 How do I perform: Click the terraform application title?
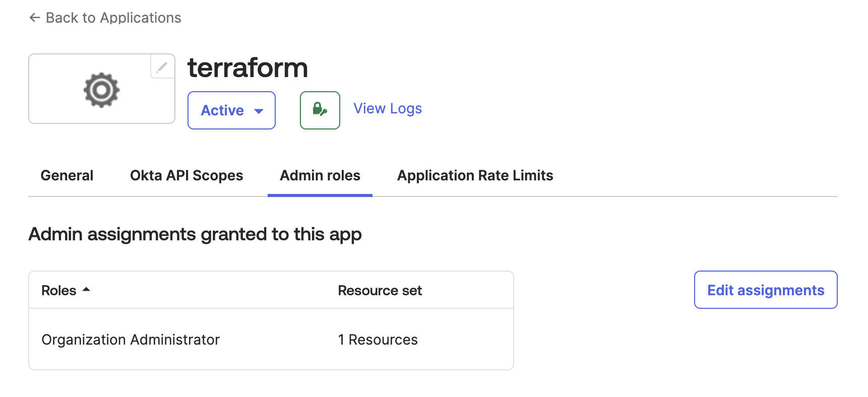(247, 68)
